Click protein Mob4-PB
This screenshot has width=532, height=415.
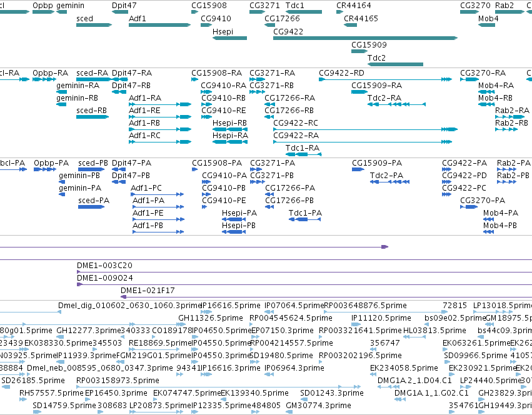click(x=488, y=232)
